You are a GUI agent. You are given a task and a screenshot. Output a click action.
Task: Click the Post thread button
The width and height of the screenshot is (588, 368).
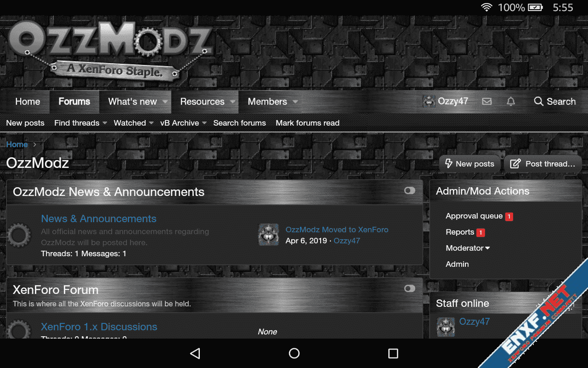(x=543, y=164)
